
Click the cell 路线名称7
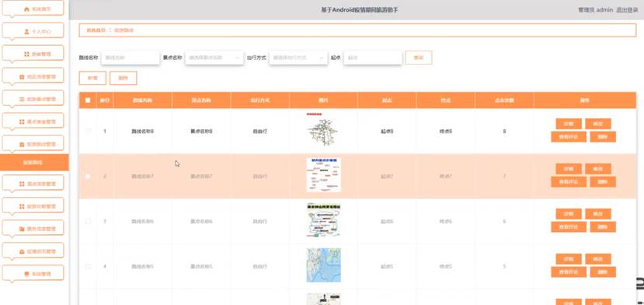pyautogui.click(x=142, y=176)
